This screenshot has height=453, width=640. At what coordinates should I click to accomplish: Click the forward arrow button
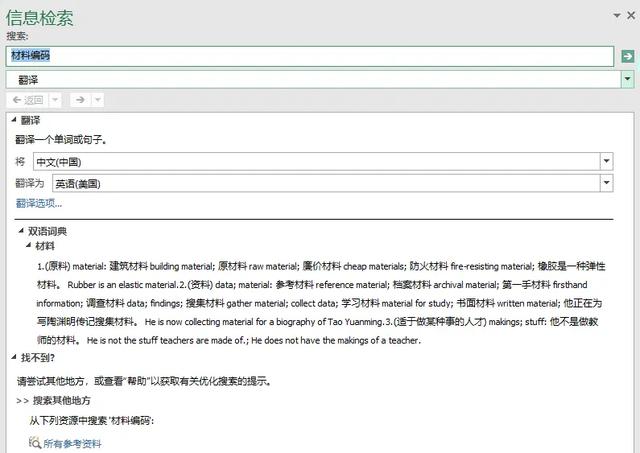(x=80, y=100)
